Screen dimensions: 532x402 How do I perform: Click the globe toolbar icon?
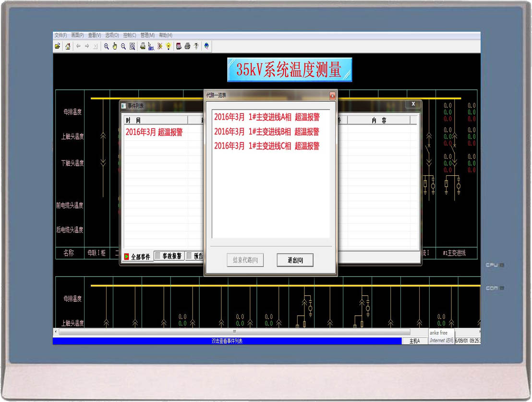206,46
